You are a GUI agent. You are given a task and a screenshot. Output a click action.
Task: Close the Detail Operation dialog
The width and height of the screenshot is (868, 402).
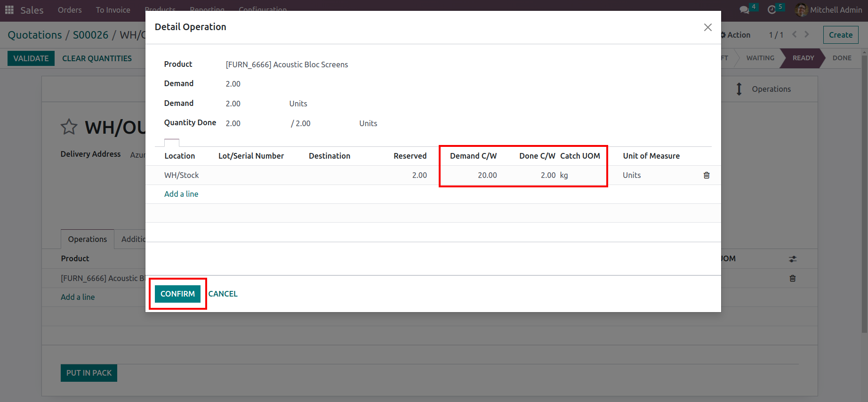pyautogui.click(x=707, y=27)
